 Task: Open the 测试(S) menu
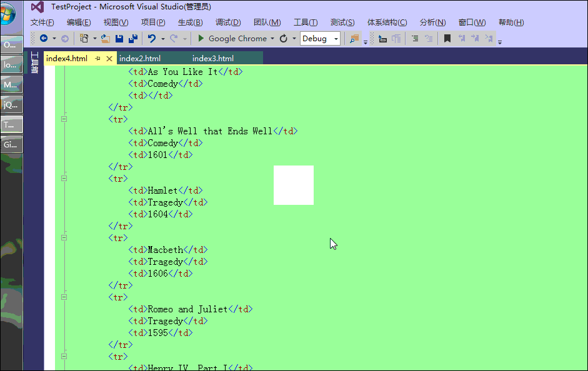pos(342,22)
